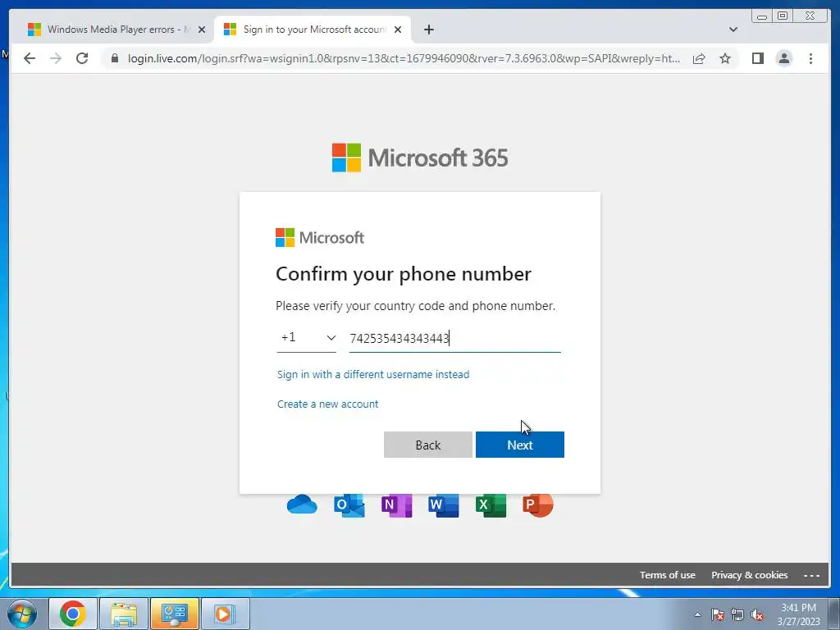Open the Windows Start button
This screenshot has width=840, height=630.
pyautogui.click(x=22, y=614)
